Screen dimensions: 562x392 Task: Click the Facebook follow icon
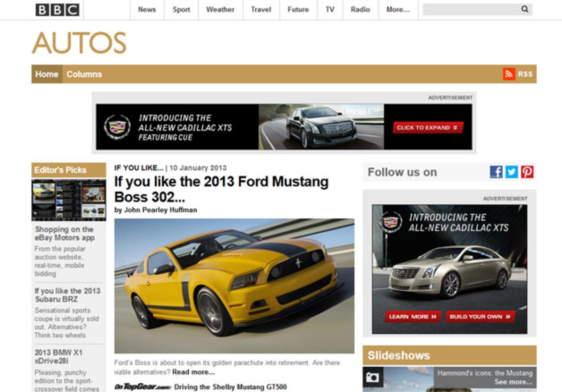495,172
